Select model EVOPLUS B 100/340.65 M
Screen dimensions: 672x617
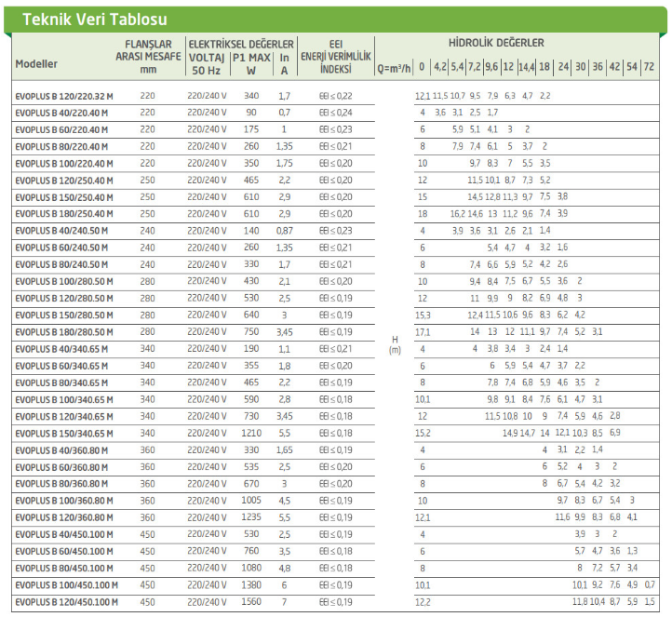(x=64, y=400)
